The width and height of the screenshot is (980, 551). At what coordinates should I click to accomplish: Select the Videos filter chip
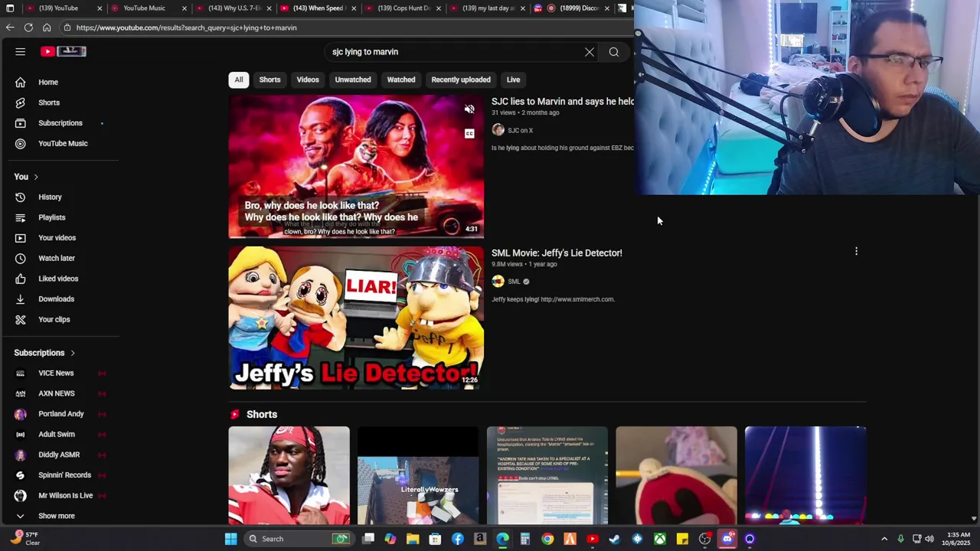click(x=308, y=80)
